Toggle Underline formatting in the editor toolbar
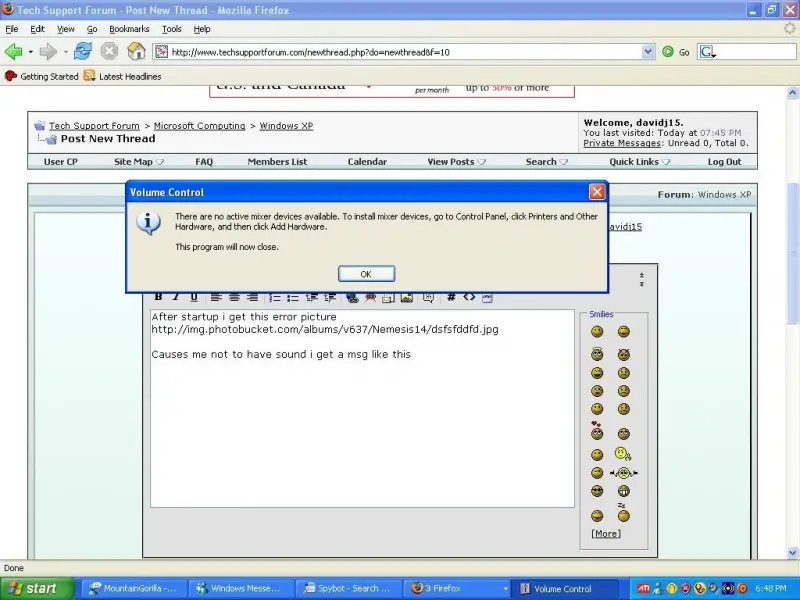Image resolution: width=800 pixels, height=600 pixels. [x=194, y=297]
